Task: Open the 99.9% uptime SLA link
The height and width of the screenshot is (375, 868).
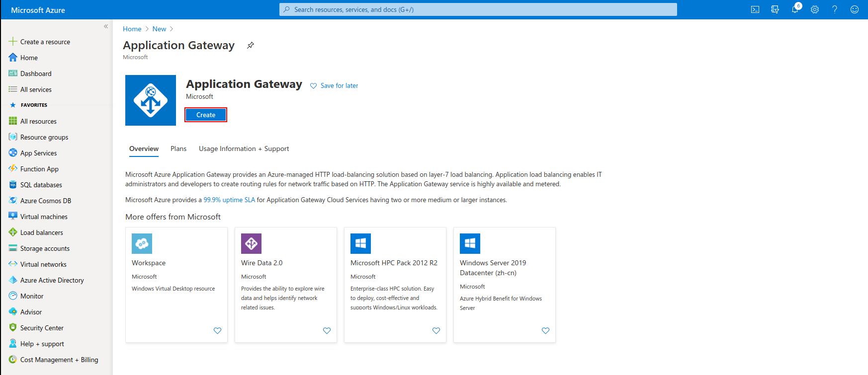Action: coord(229,200)
